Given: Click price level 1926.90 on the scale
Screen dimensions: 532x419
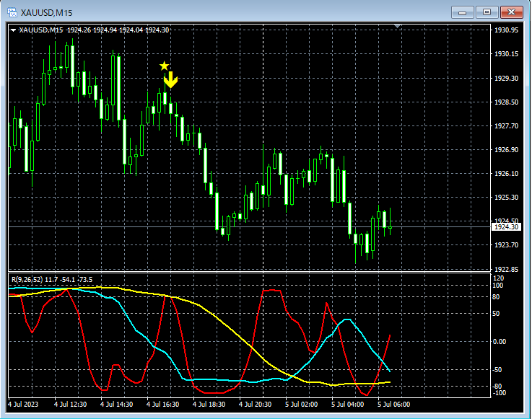Looking at the screenshot, I should [x=506, y=149].
